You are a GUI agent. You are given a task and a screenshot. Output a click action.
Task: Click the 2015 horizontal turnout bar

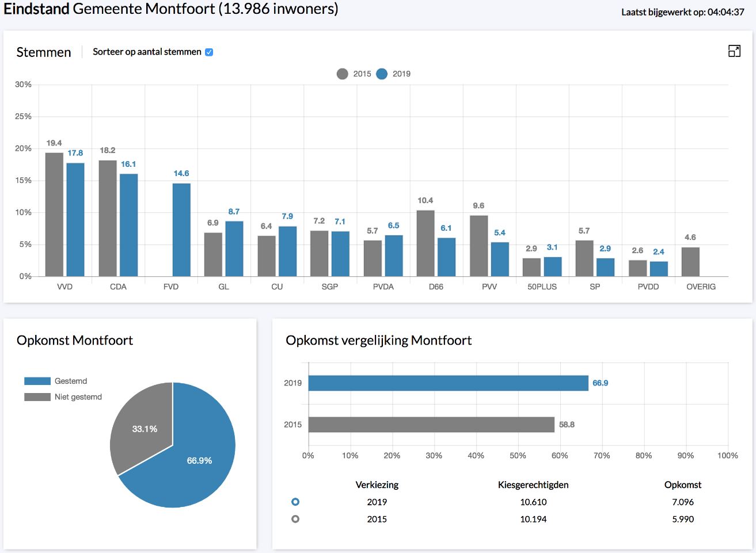click(x=431, y=425)
